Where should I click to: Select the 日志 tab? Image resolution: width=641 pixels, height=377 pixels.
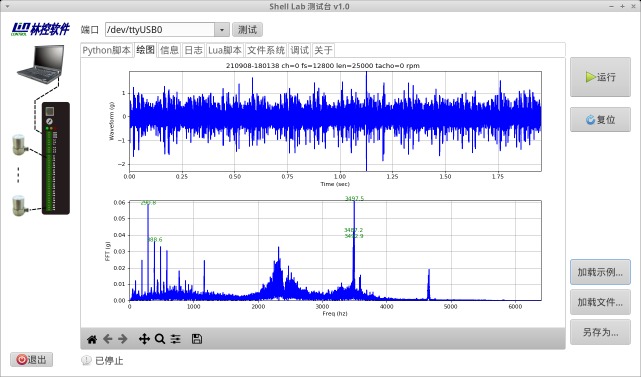pyautogui.click(x=193, y=50)
